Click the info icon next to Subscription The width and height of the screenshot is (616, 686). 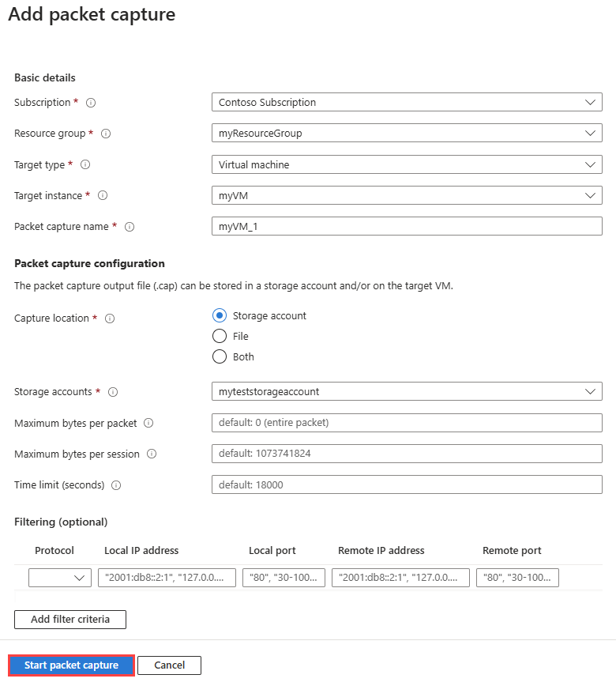(91, 103)
